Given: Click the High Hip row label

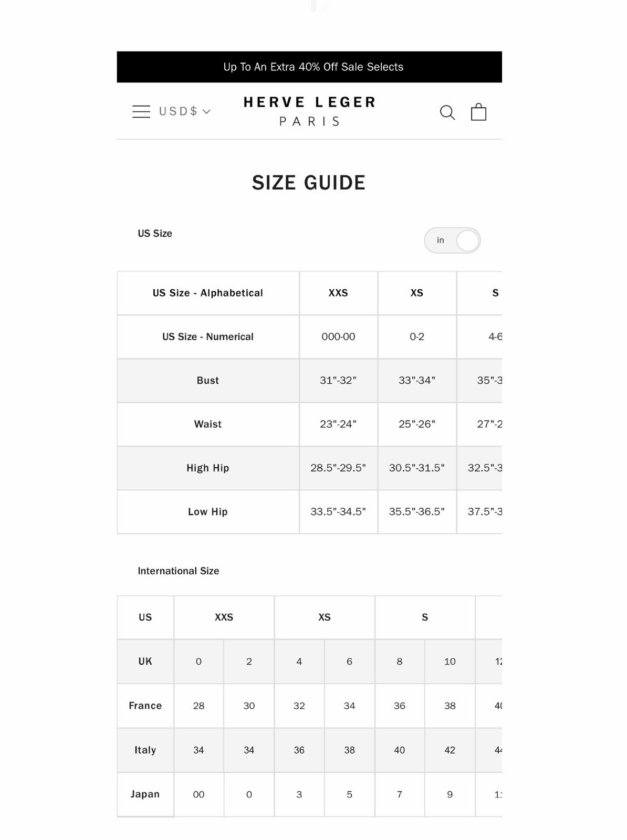Looking at the screenshot, I should (208, 468).
